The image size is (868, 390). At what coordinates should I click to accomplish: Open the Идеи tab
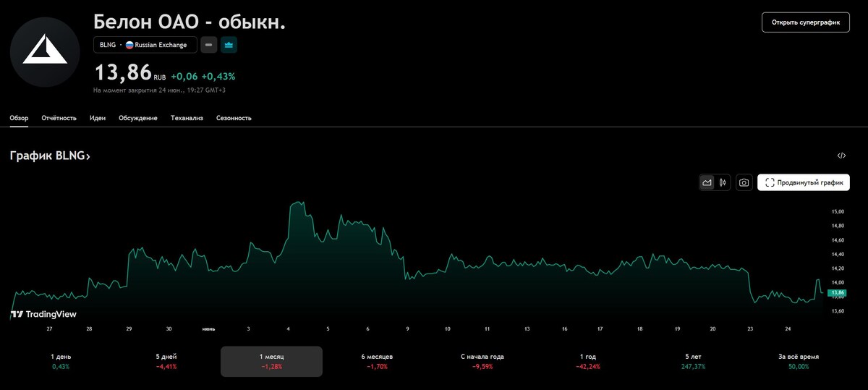98,118
